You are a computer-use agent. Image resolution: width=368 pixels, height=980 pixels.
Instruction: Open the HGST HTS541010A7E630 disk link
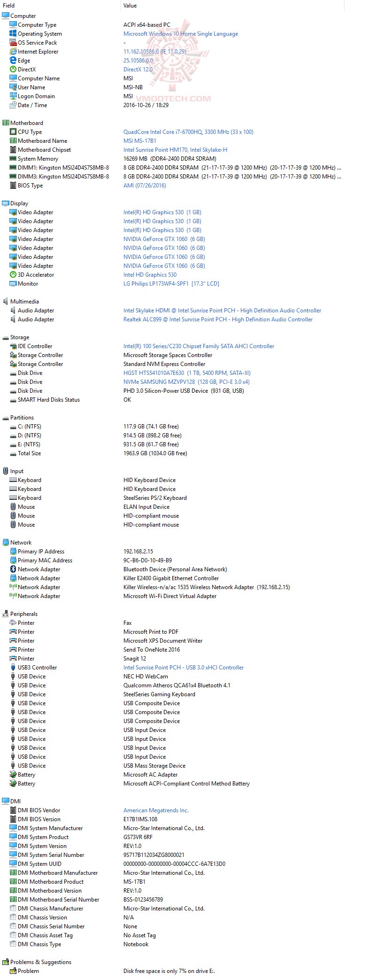(x=187, y=373)
